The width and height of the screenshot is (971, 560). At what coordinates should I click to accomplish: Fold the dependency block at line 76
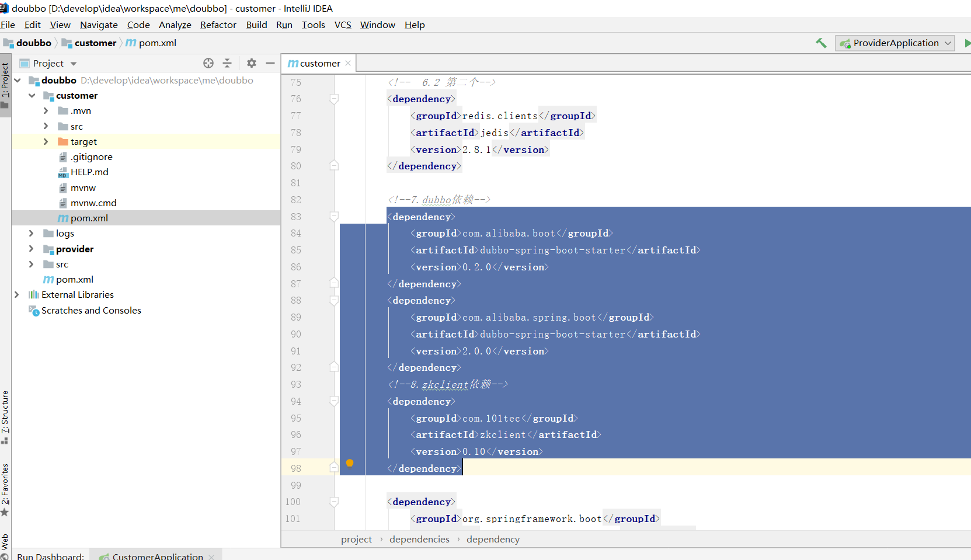click(x=334, y=99)
